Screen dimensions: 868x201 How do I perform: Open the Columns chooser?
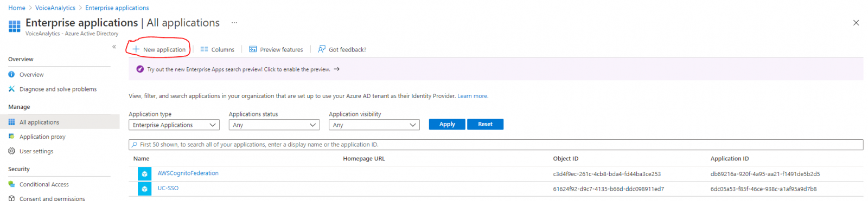point(217,49)
